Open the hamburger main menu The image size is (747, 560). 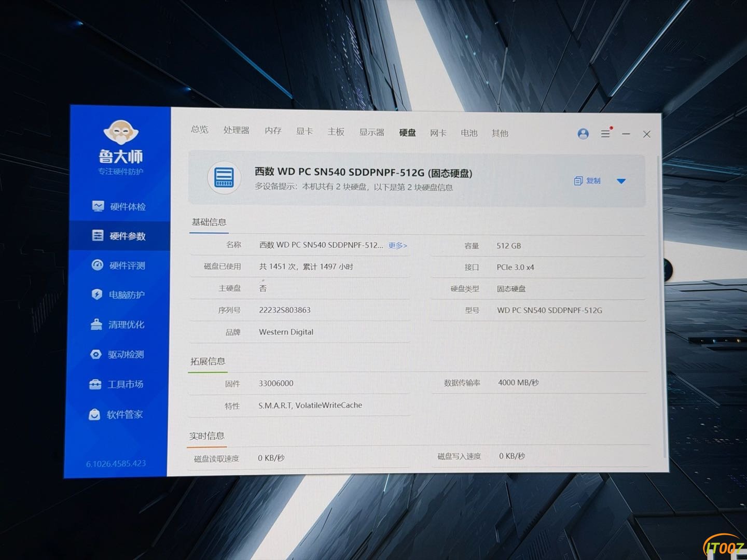point(605,134)
